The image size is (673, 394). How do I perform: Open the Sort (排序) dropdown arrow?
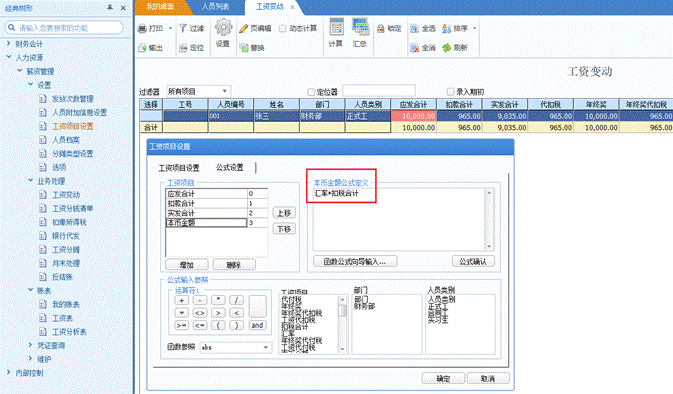[x=475, y=28]
